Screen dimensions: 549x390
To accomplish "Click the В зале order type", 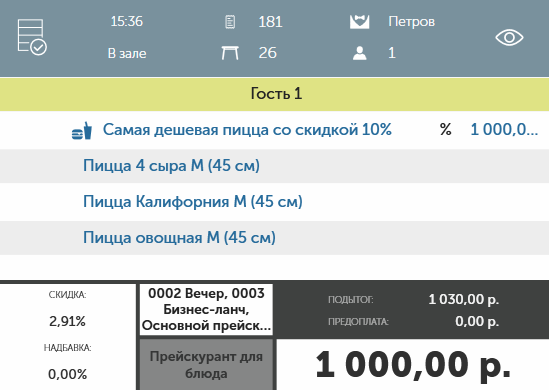I will pyautogui.click(x=127, y=54).
